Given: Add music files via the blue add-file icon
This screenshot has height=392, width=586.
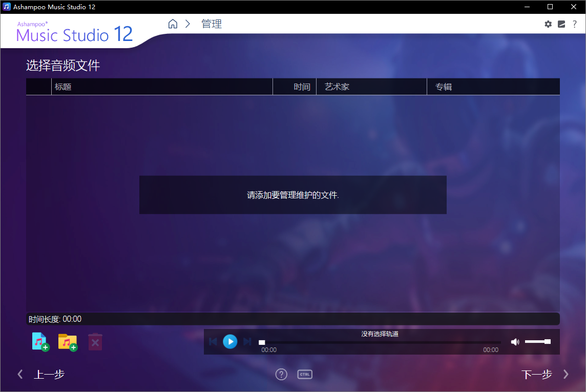Looking at the screenshot, I should tap(40, 342).
